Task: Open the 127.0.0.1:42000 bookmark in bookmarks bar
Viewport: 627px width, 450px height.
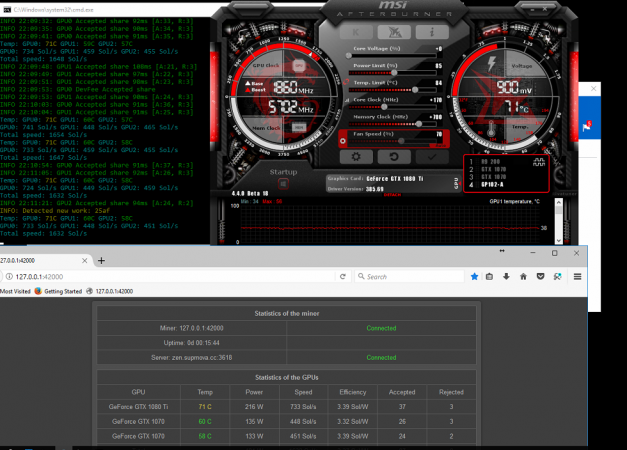Action: (x=110, y=291)
